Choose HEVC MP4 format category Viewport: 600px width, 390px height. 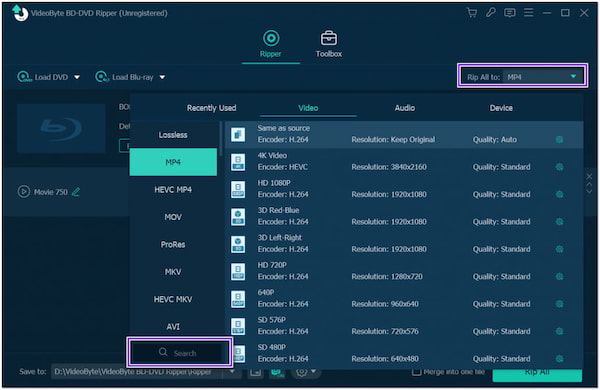click(173, 190)
